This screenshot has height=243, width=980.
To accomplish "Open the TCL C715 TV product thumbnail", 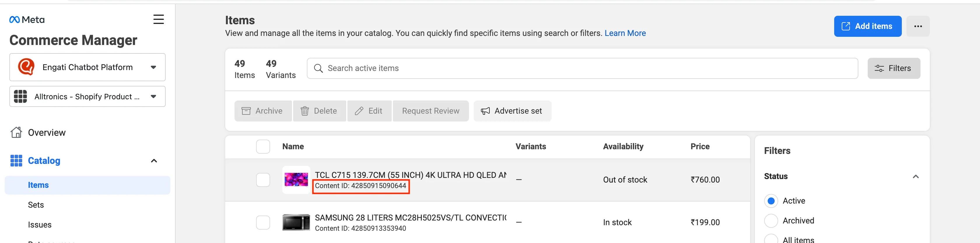I will point(296,180).
